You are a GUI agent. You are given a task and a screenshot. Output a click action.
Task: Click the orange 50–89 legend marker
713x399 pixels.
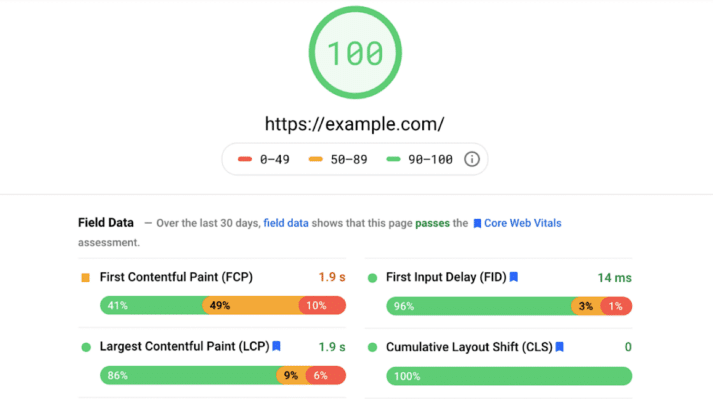click(x=316, y=159)
